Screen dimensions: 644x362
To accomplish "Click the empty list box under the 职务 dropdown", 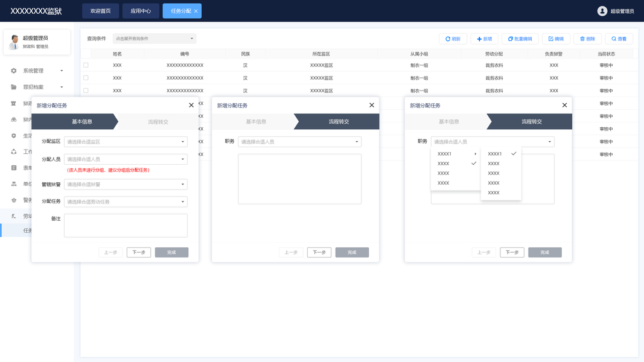I will point(299,179).
